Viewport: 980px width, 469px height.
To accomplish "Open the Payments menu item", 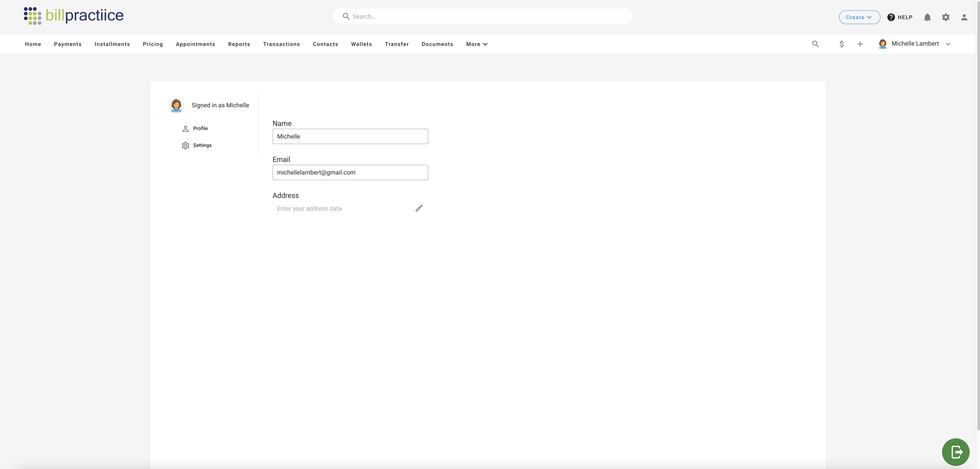I will point(68,44).
